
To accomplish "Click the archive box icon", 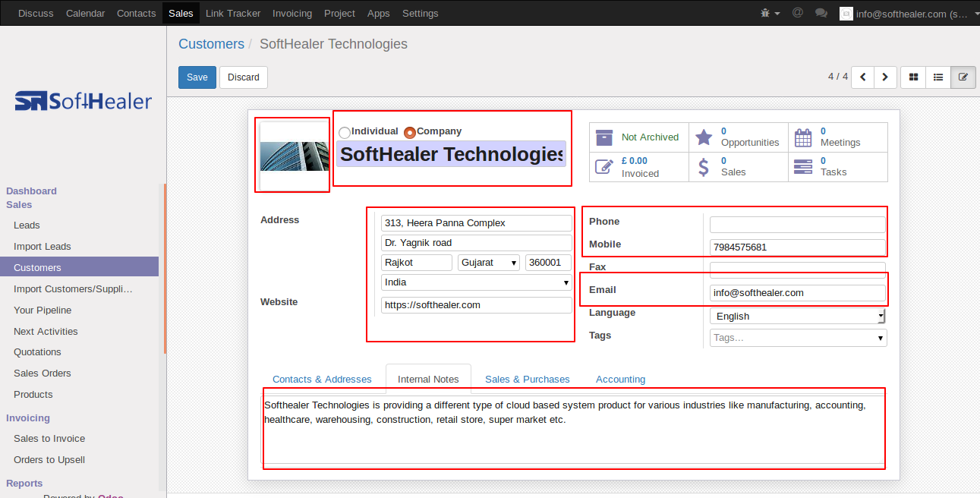I will (x=604, y=137).
